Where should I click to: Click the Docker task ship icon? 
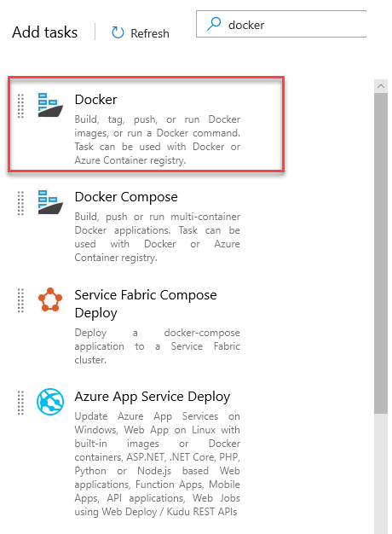pos(50,105)
